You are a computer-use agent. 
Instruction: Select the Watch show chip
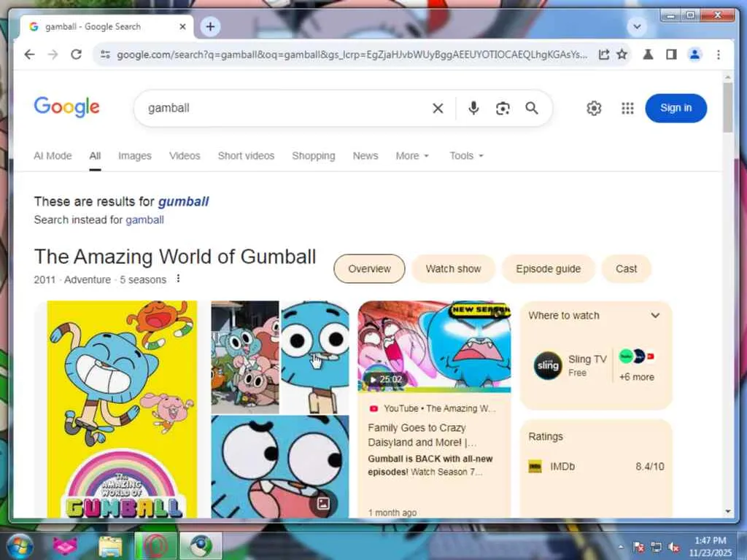click(x=453, y=268)
